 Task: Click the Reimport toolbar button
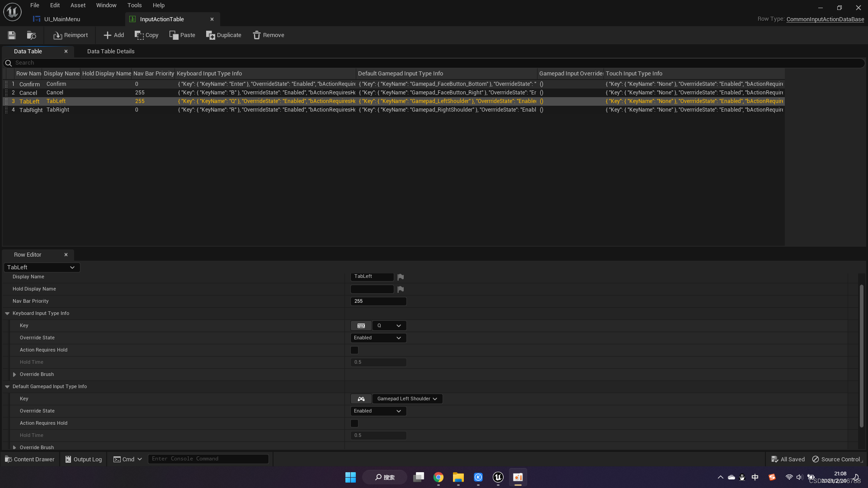point(71,35)
